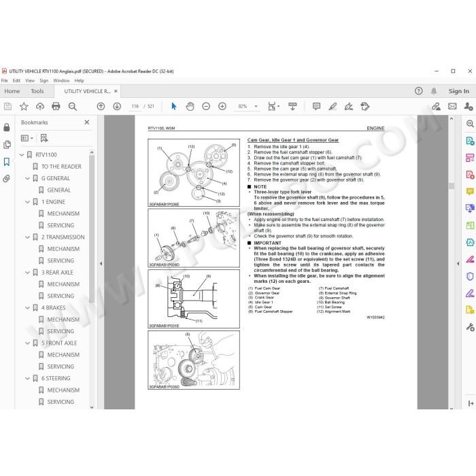Click the page number input field
Image resolution: width=476 pixels, height=476 pixels.
(135, 106)
